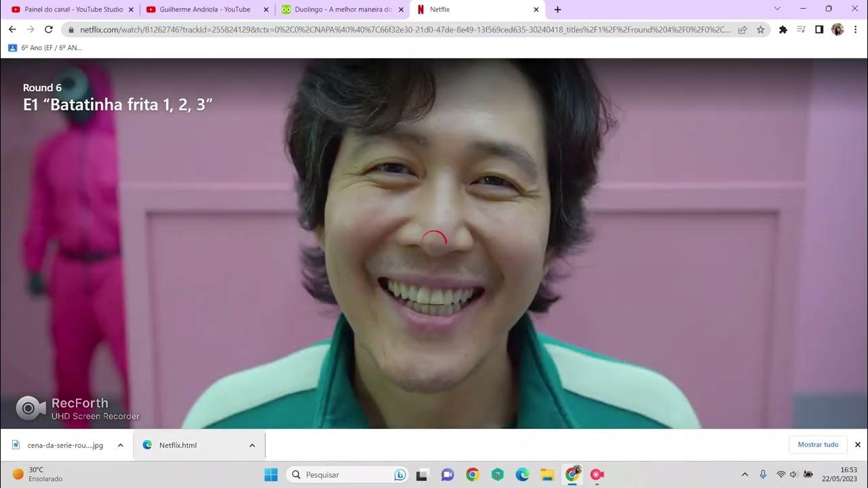Open Wi-Fi network settings tray icon

click(781, 474)
